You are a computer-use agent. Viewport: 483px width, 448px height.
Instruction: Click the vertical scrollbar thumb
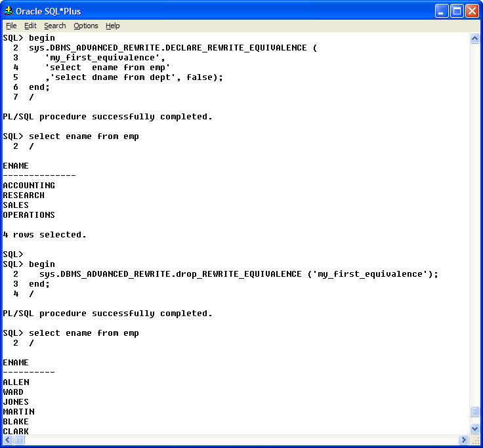click(474, 412)
